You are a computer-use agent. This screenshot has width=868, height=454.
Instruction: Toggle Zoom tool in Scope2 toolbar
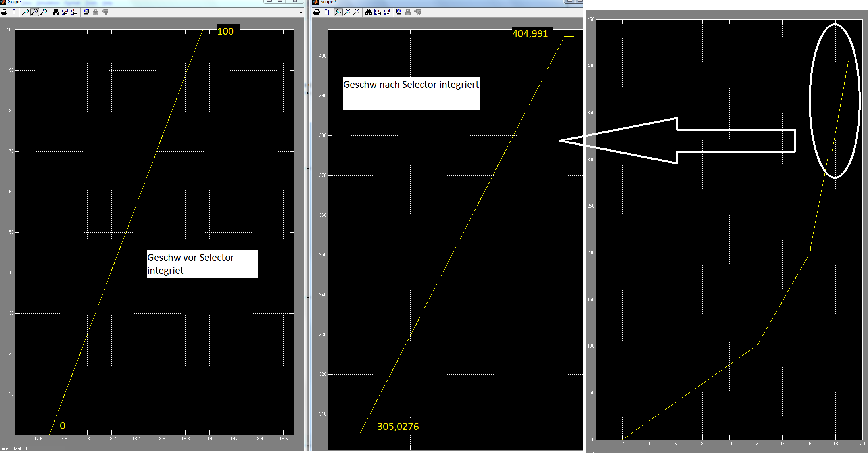[338, 12]
